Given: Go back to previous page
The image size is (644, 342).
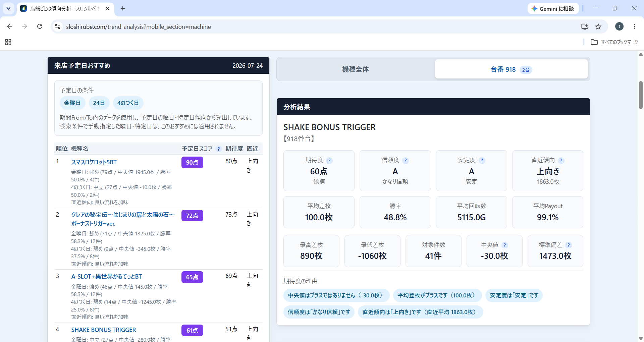Looking at the screenshot, I should point(9,26).
